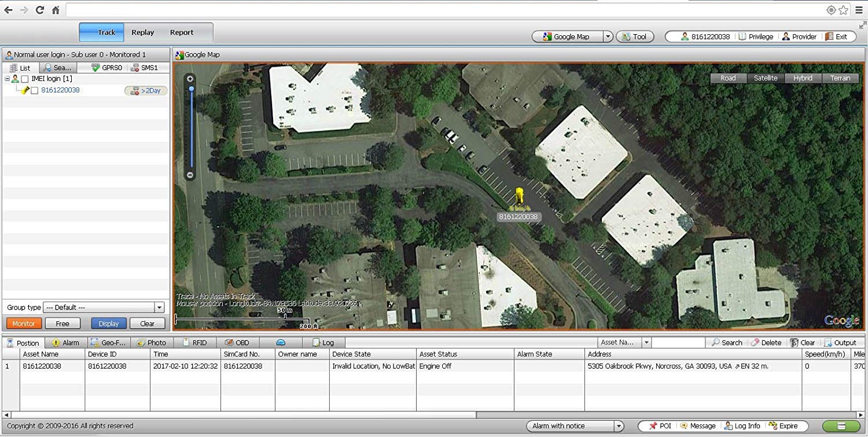868x437 pixels.
Task: Click the zoom in plus icon on map
Action: pyautogui.click(x=190, y=79)
